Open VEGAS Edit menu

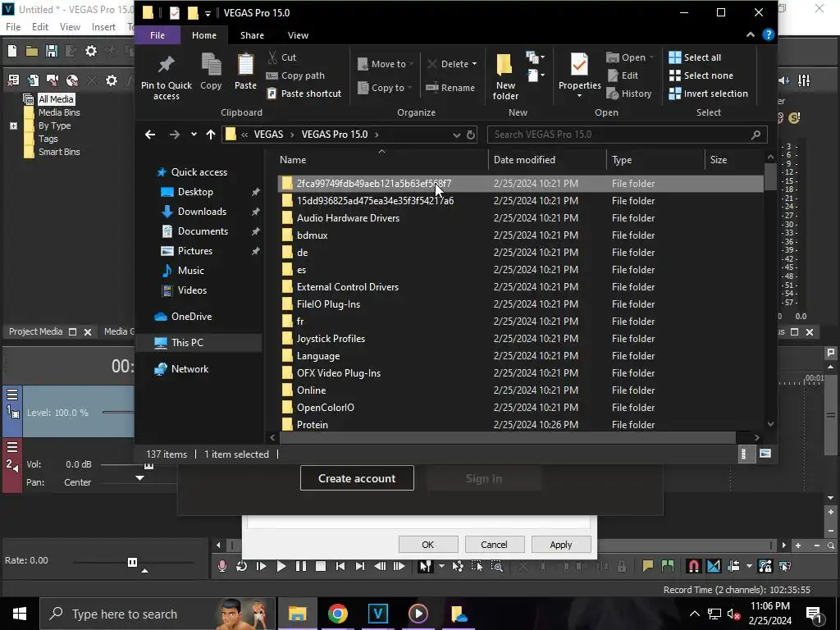[x=39, y=27]
